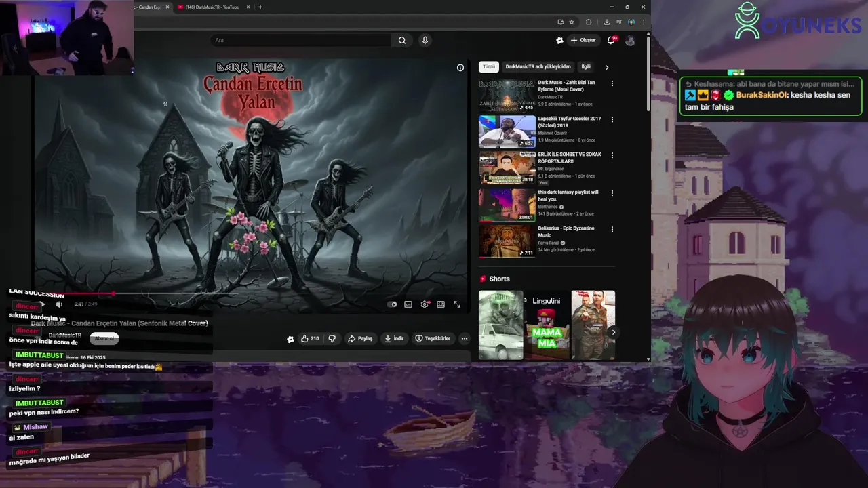Toggle autoplay switch in player
The image size is (868, 488).
[393, 304]
